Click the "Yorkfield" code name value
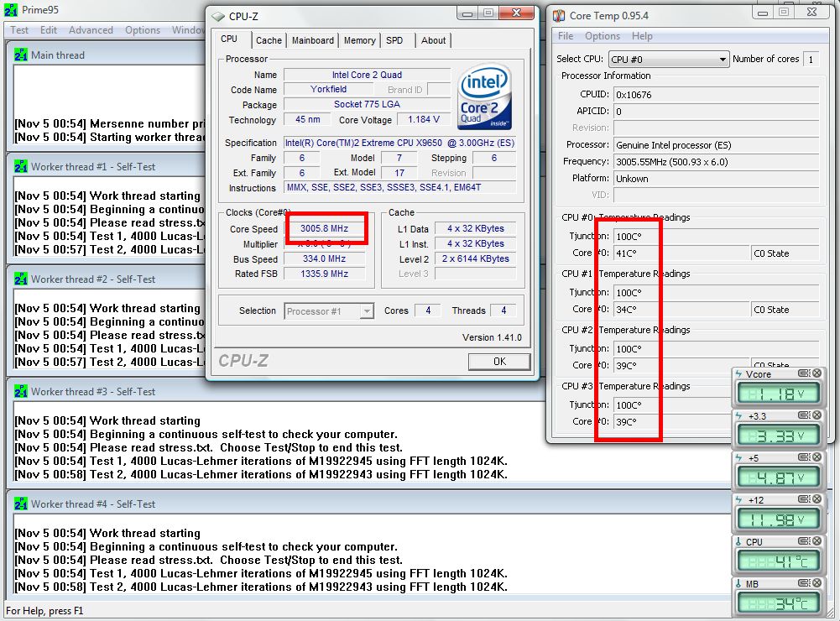This screenshot has width=840, height=621. (x=328, y=90)
